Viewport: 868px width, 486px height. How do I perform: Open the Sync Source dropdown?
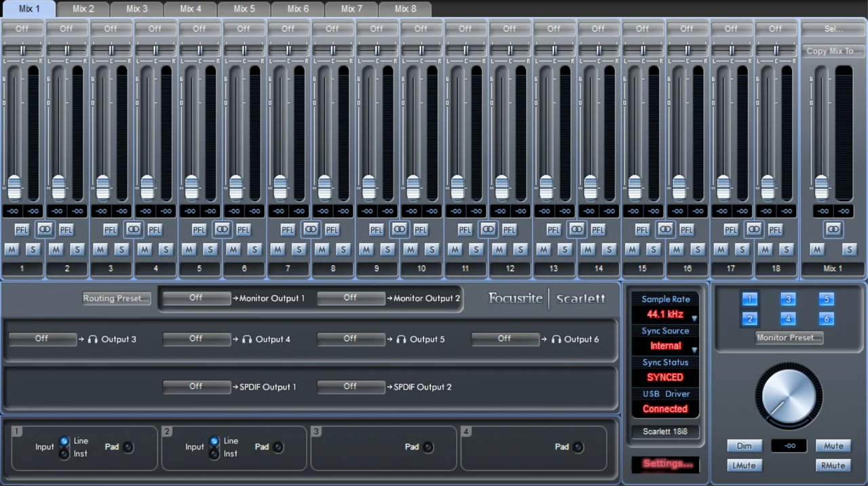click(665, 346)
